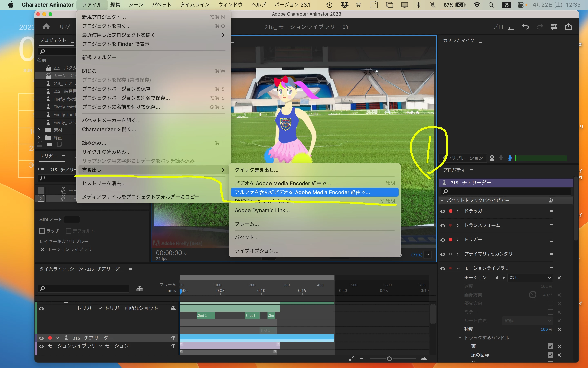Image resolution: width=588 pixels, height=368 pixels.
Task: Expand the 素材 folder in project panel
Action: click(x=39, y=130)
